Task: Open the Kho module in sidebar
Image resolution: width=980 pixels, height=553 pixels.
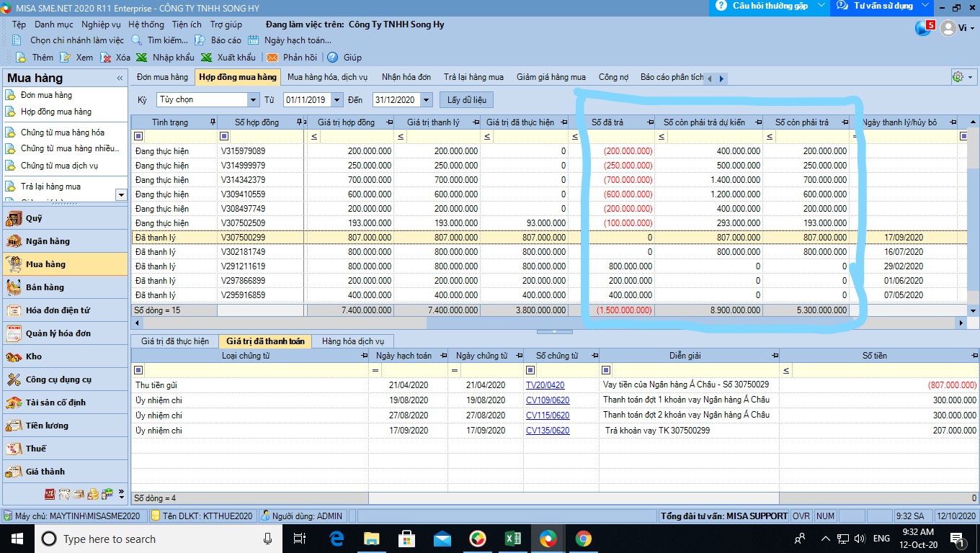Action: [65, 356]
